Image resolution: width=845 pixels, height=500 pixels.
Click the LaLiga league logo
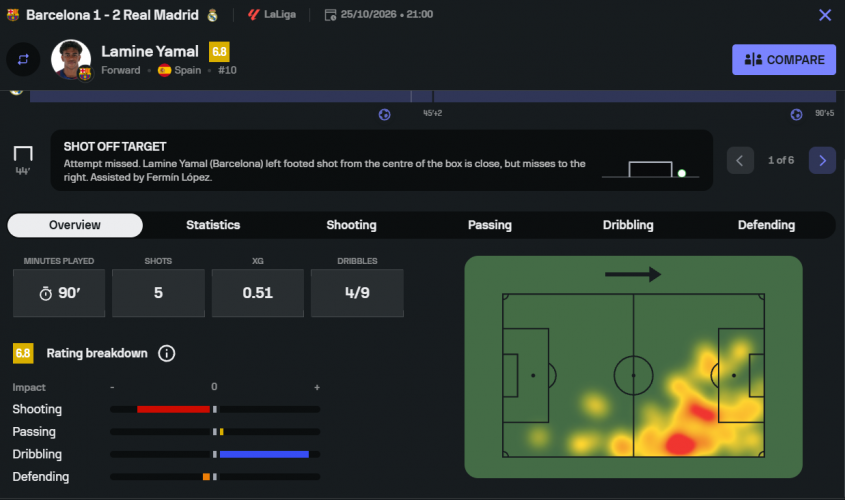[x=253, y=15]
